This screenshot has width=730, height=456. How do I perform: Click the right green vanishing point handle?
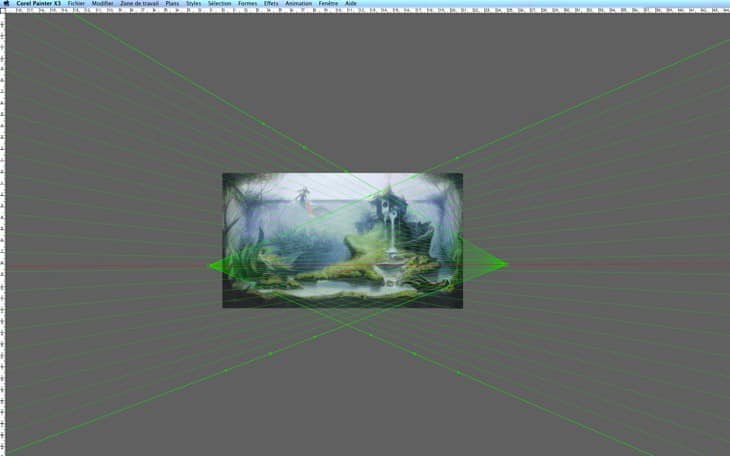tap(507, 264)
